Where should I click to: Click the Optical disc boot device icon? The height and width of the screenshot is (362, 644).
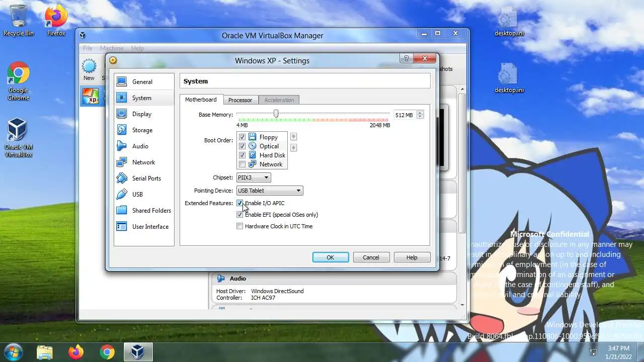[x=252, y=146]
